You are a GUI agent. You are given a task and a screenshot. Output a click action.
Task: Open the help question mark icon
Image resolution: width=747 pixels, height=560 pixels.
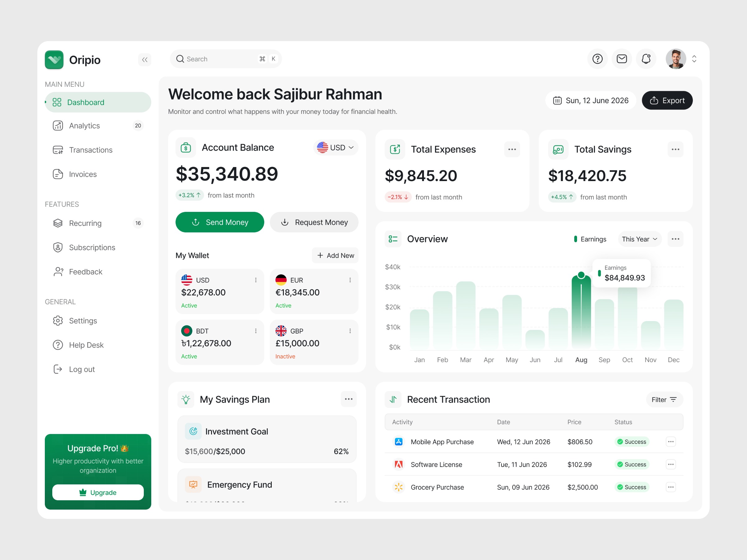coord(597,59)
